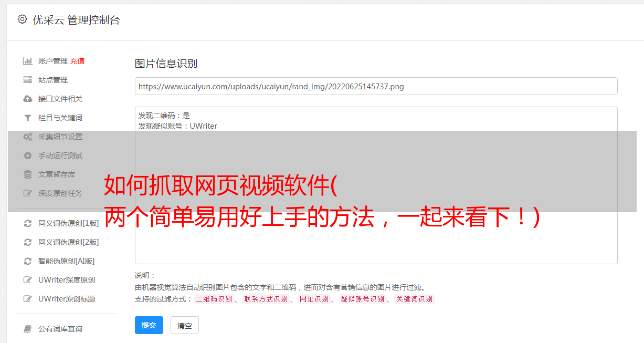This screenshot has width=644, height=343.
Task: Open UWriter原创标题 in sidebar
Action: tap(67, 299)
